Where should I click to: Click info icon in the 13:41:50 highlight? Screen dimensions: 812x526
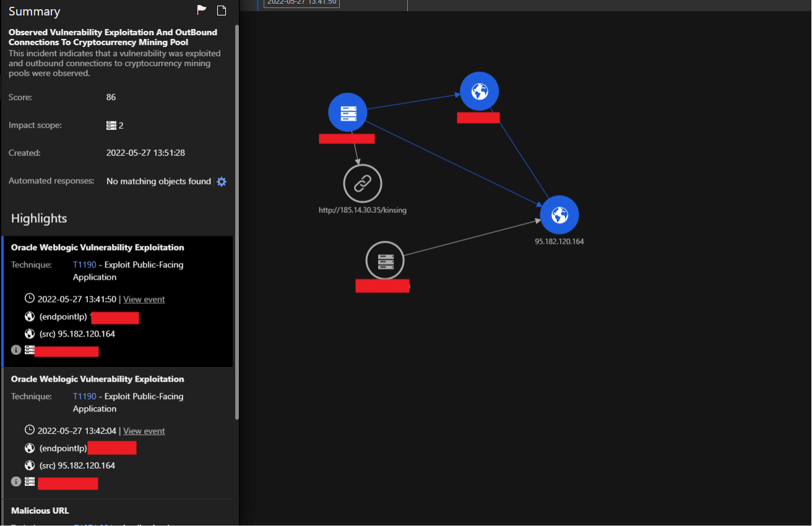tap(16, 350)
